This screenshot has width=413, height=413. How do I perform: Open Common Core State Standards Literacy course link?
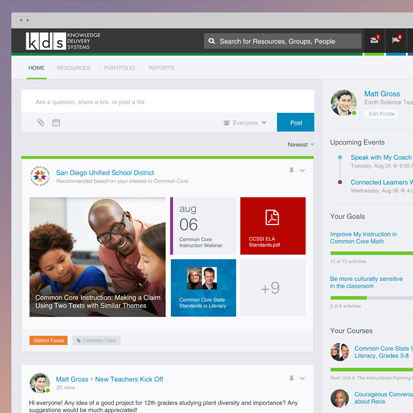pyautogui.click(x=383, y=352)
